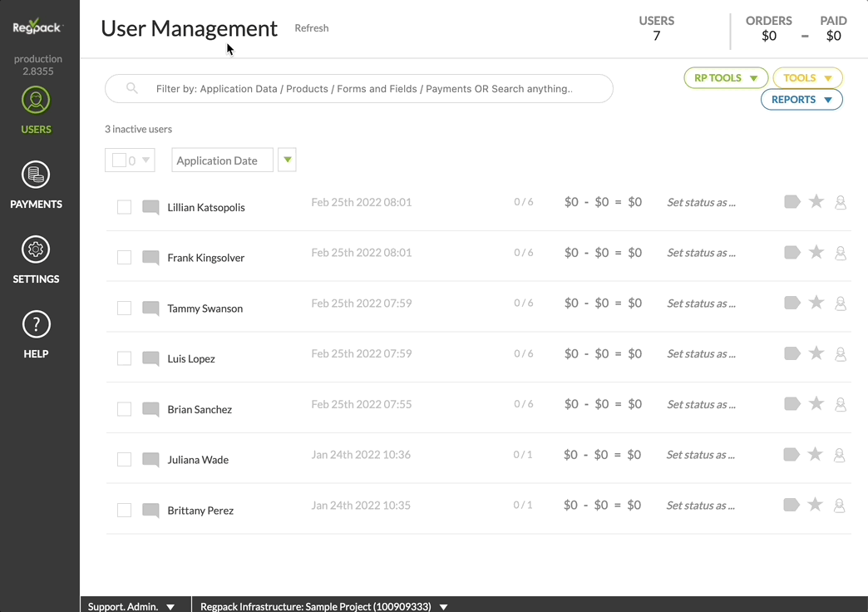Click Tammy Swanson date Feb 25th 2022 07:59
Viewport: 868px width, 612px height.
tap(362, 303)
